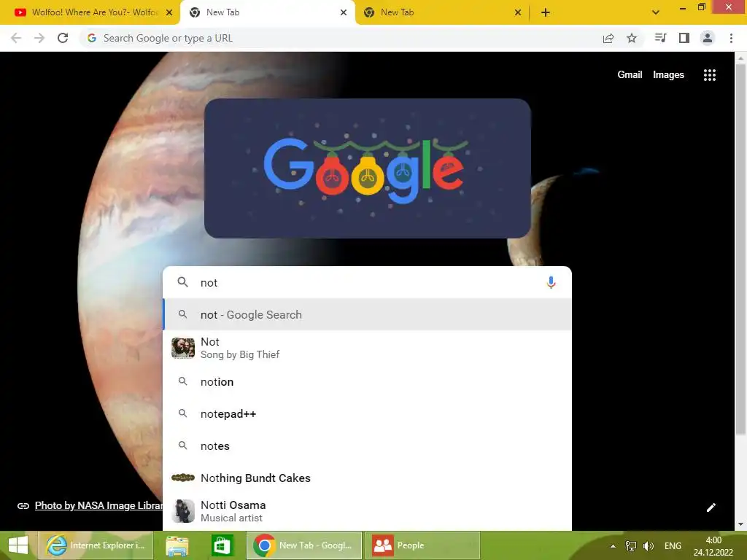
Task: Share this page icon in address bar
Action: click(608, 38)
